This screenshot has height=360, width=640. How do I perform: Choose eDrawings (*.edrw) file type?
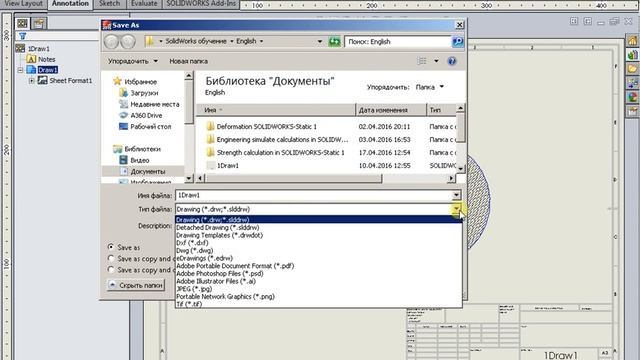click(x=318, y=258)
